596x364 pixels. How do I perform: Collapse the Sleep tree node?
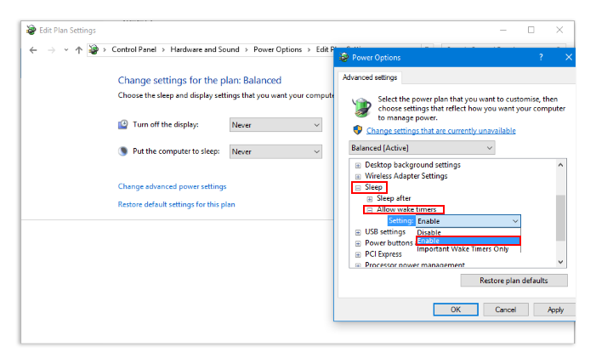click(358, 187)
